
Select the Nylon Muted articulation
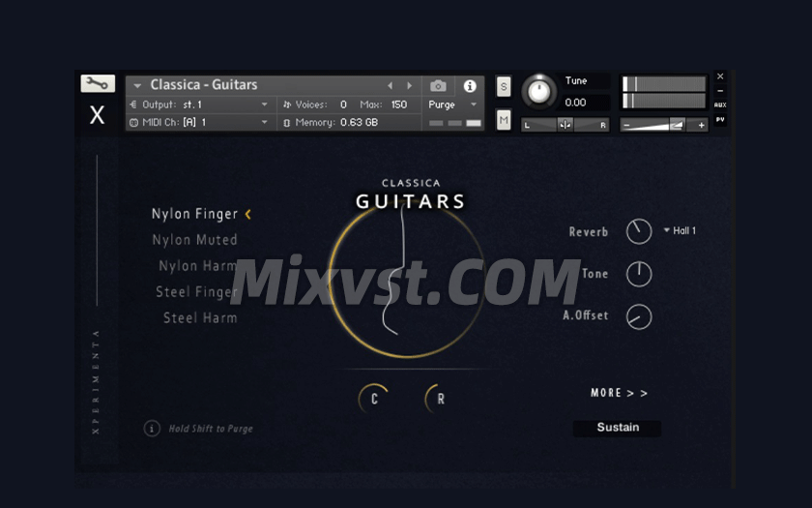tap(194, 240)
